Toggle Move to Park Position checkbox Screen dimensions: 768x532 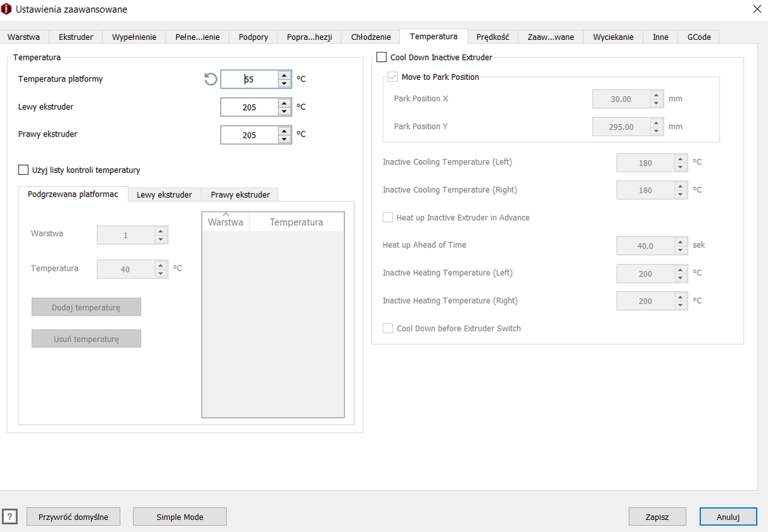393,77
